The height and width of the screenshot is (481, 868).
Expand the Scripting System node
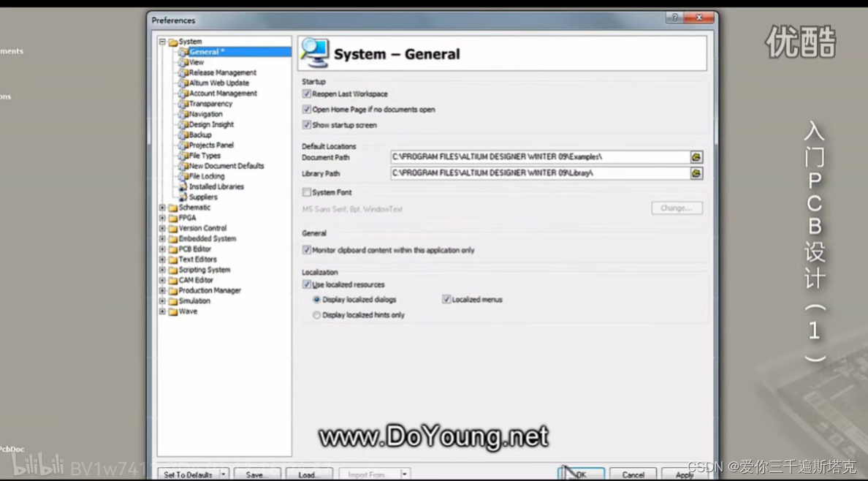[162, 270]
